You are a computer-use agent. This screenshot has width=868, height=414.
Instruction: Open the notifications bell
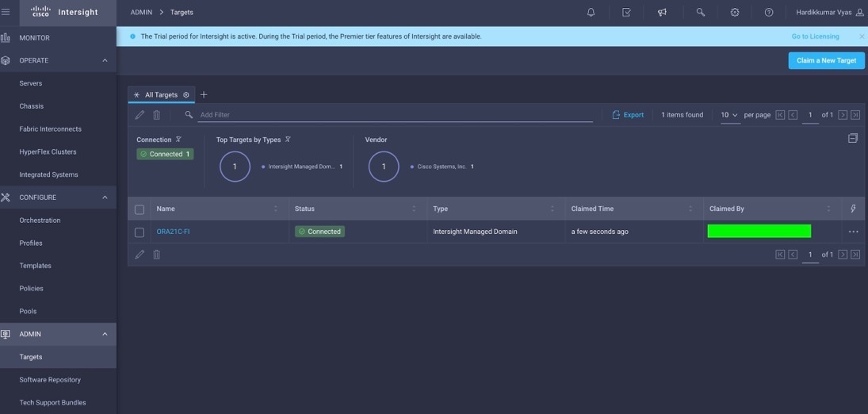pos(591,12)
